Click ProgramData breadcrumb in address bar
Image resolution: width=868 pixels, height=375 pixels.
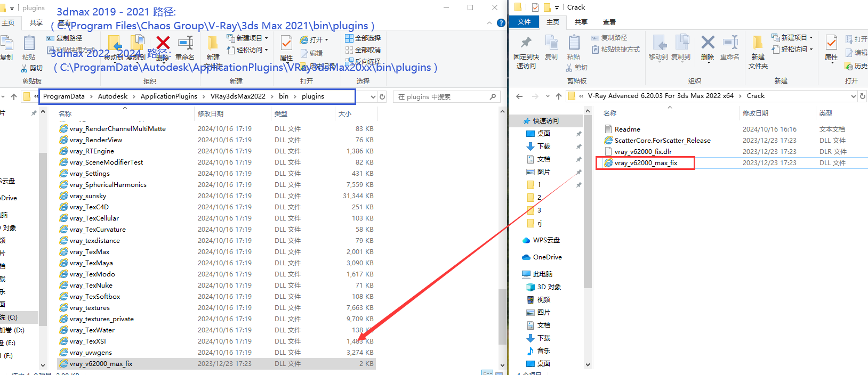point(63,96)
